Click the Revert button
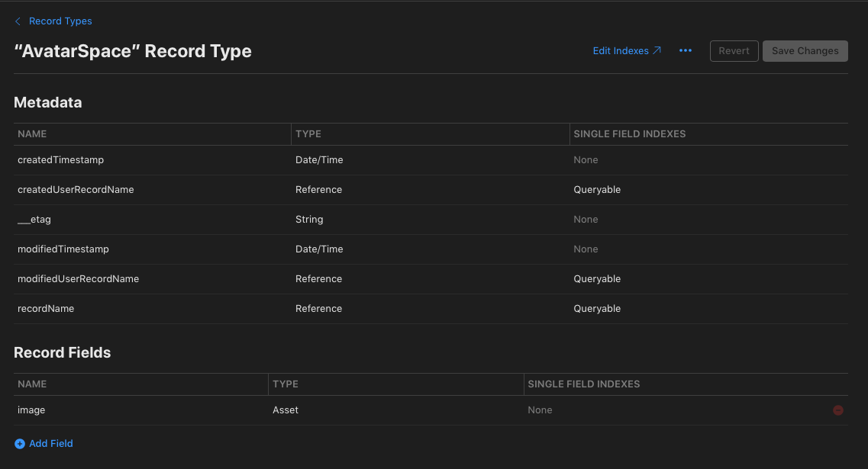This screenshot has width=868, height=469. point(734,51)
